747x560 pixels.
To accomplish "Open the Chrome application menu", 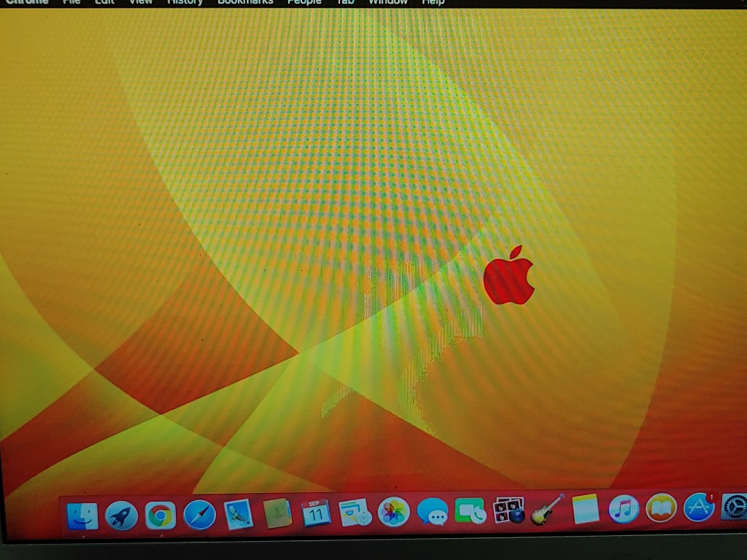I will tap(27, 2).
